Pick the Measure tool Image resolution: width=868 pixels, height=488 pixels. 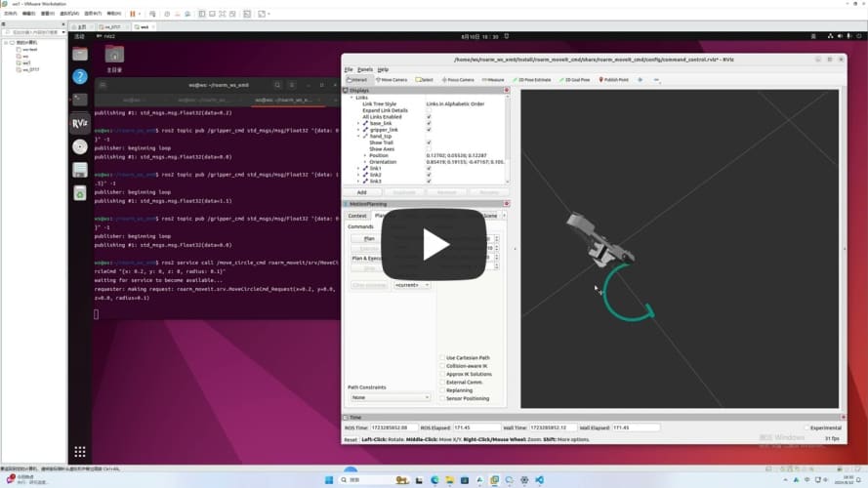click(x=493, y=80)
